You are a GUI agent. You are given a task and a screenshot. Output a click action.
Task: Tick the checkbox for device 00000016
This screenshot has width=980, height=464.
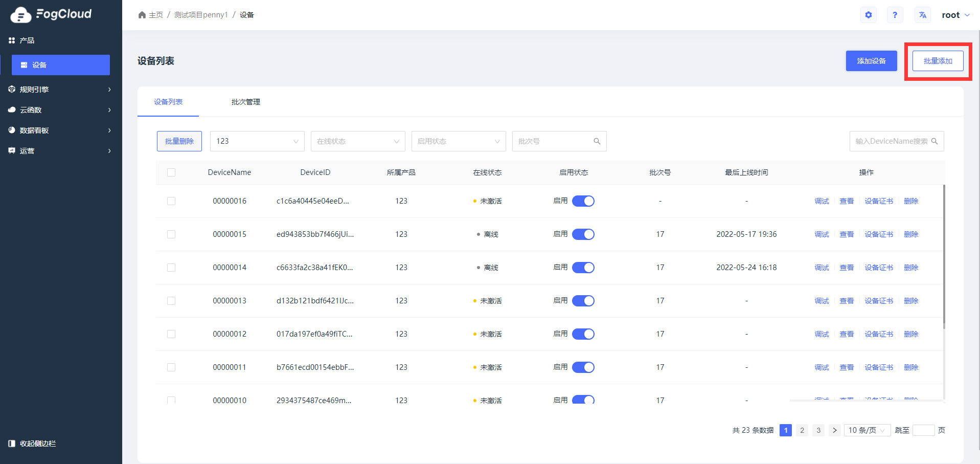(x=171, y=201)
